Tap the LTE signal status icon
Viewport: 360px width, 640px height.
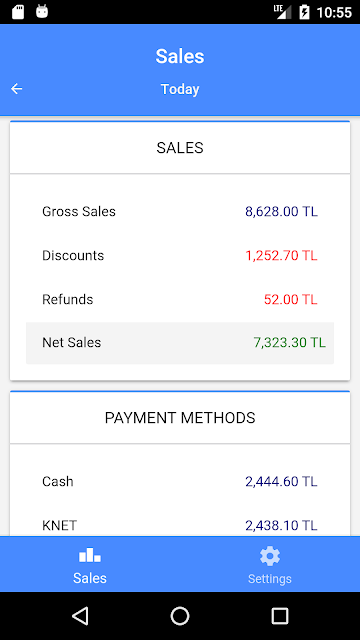(282, 12)
